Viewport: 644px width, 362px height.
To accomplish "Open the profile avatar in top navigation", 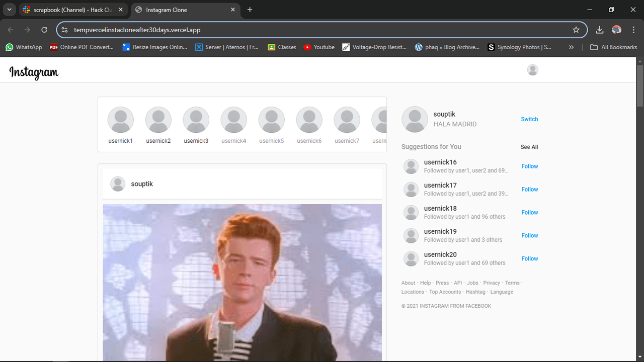I will (532, 70).
